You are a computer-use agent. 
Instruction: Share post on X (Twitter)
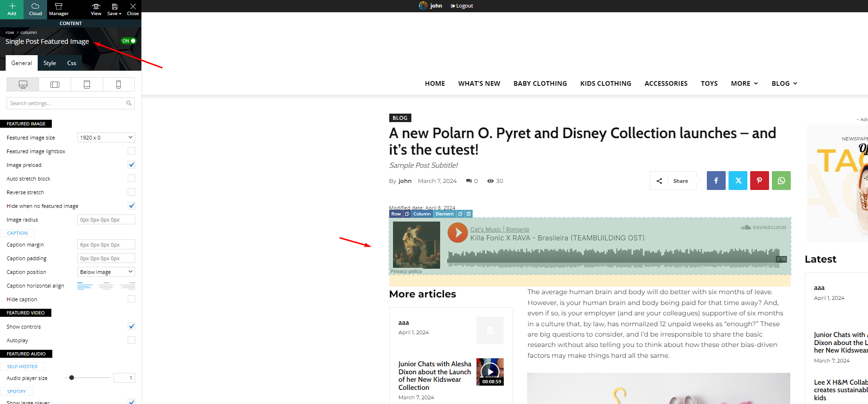coord(738,181)
